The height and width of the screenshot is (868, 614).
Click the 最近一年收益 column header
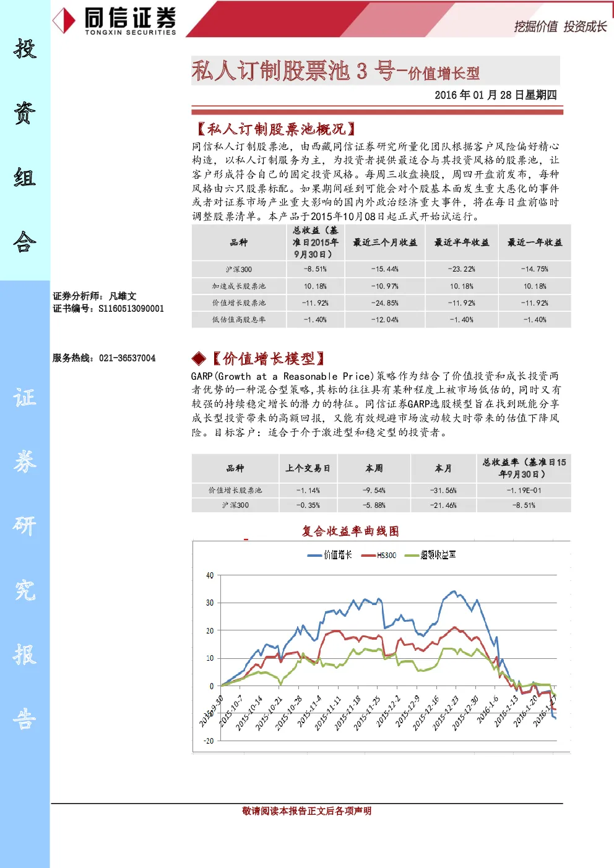(535, 243)
